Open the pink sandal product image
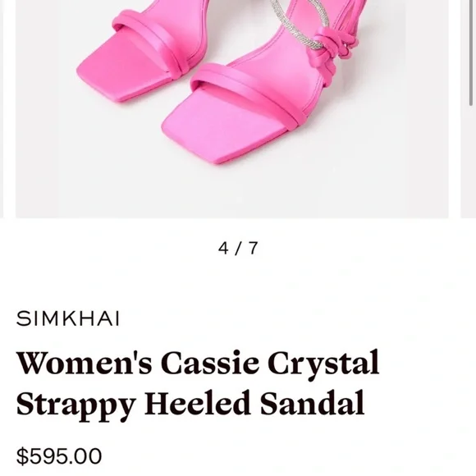476x476 pixels. pyautogui.click(x=232, y=108)
